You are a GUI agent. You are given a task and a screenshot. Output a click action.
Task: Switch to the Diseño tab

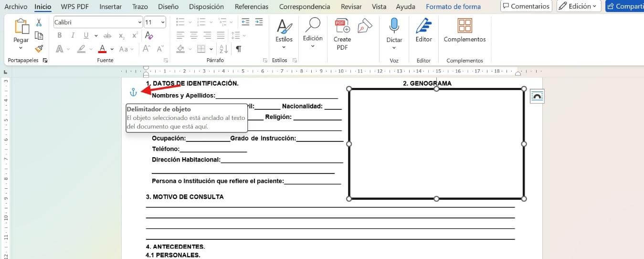(x=168, y=7)
